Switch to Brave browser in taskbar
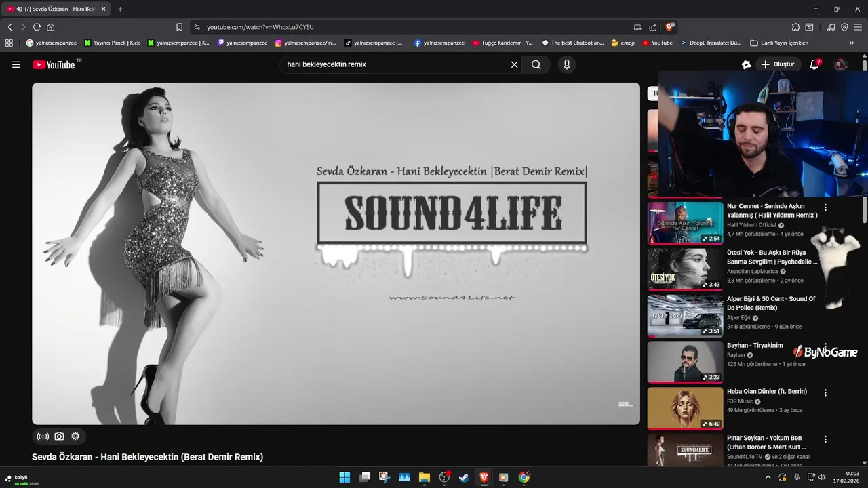868x488 pixels. 484,477
